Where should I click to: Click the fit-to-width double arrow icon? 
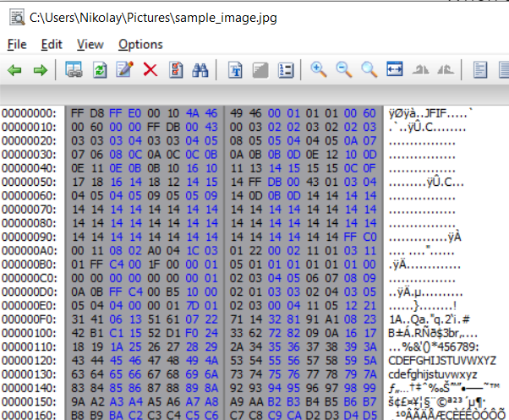pyautogui.click(x=395, y=70)
